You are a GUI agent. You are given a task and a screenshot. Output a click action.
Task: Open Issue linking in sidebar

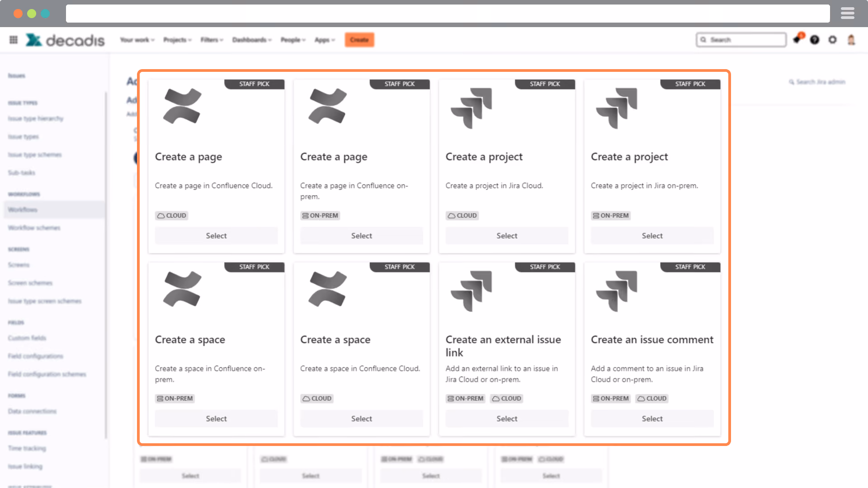tap(25, 466)
